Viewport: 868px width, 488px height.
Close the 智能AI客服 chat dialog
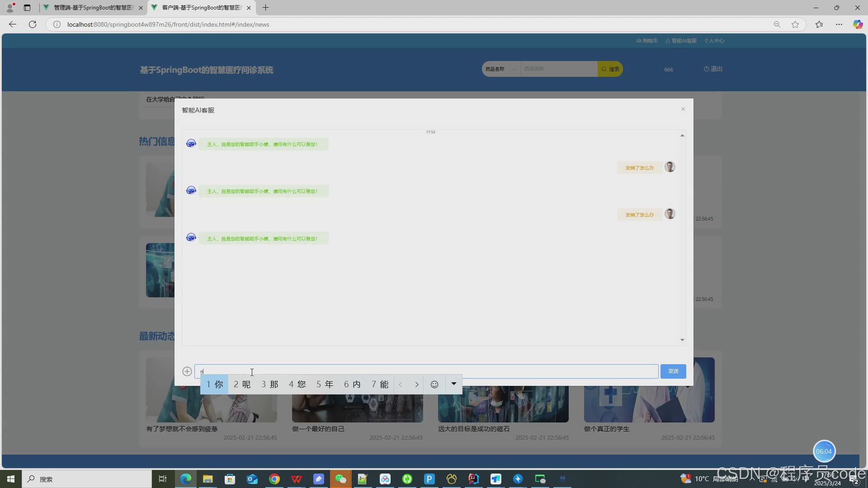683,109
